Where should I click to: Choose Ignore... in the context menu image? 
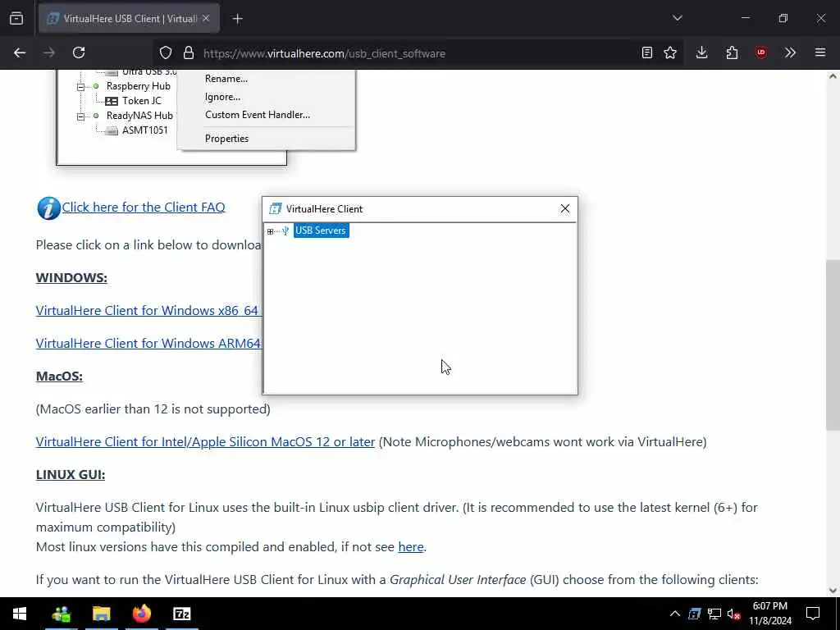tap(222, 97)
